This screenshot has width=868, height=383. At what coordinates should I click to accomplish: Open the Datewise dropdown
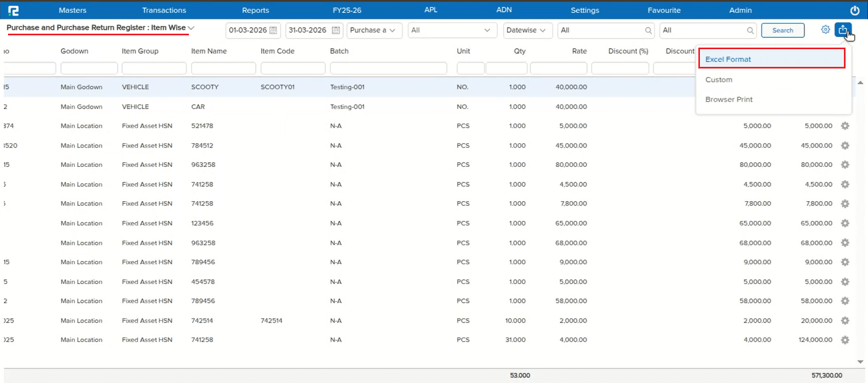[527, 30]
